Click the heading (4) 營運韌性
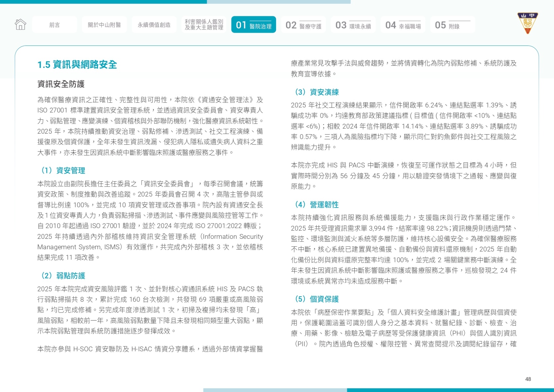The image size is (554, 392). (315, 204)
